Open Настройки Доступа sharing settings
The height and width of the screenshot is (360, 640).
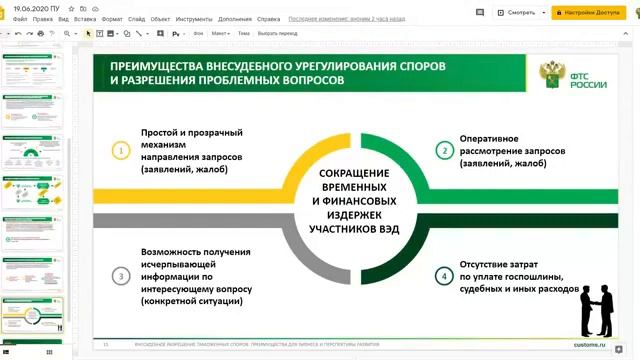589,13
